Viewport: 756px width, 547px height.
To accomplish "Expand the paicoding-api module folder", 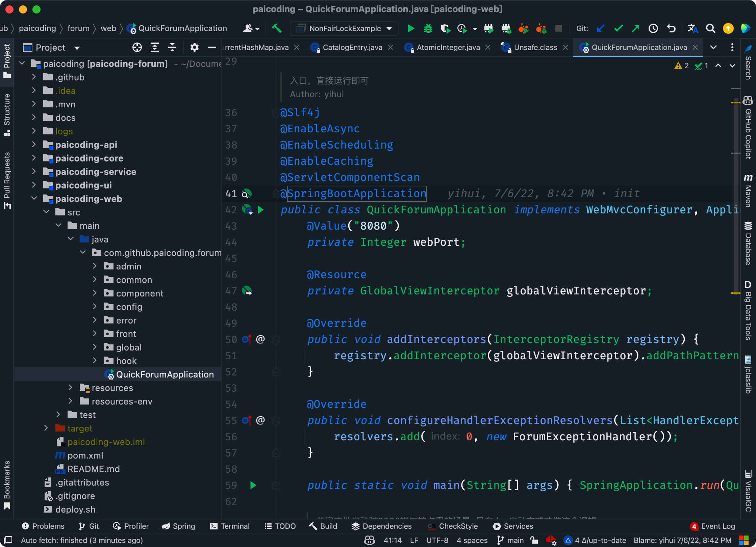I will (x=34, y=145).
